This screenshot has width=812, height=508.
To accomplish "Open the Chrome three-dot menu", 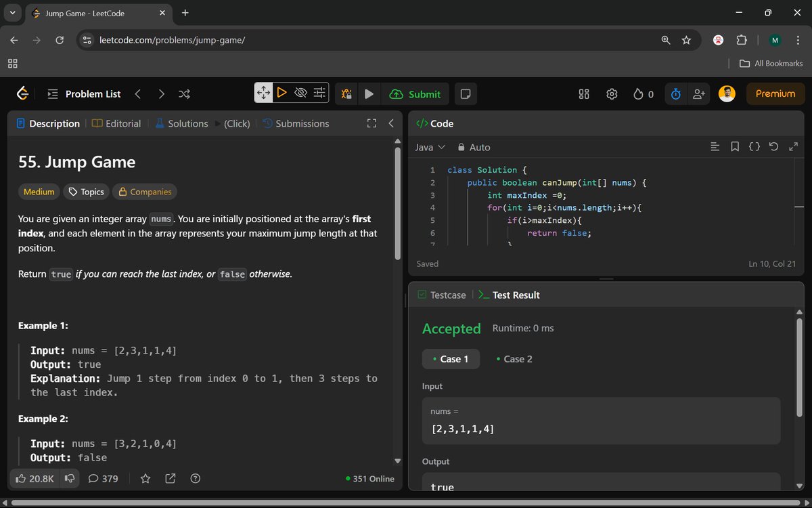I will (x=798, y=40).
